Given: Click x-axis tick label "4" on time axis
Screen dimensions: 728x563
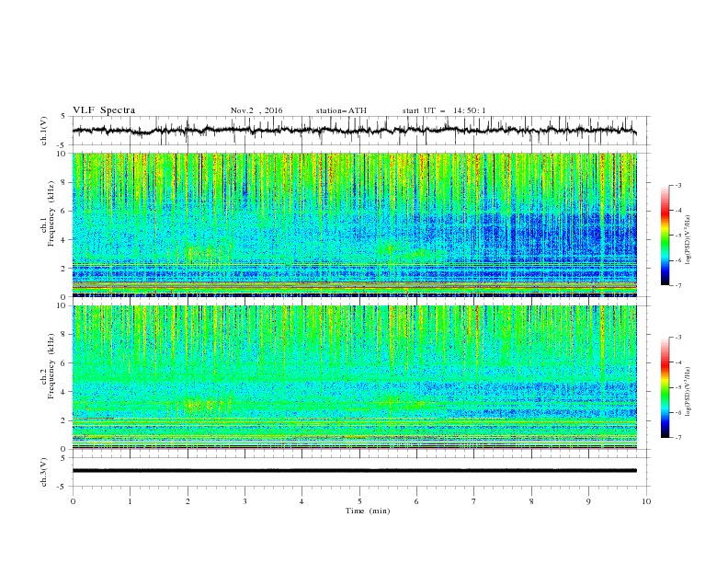Looking at the screenshot, I should [x=302, y=501].
